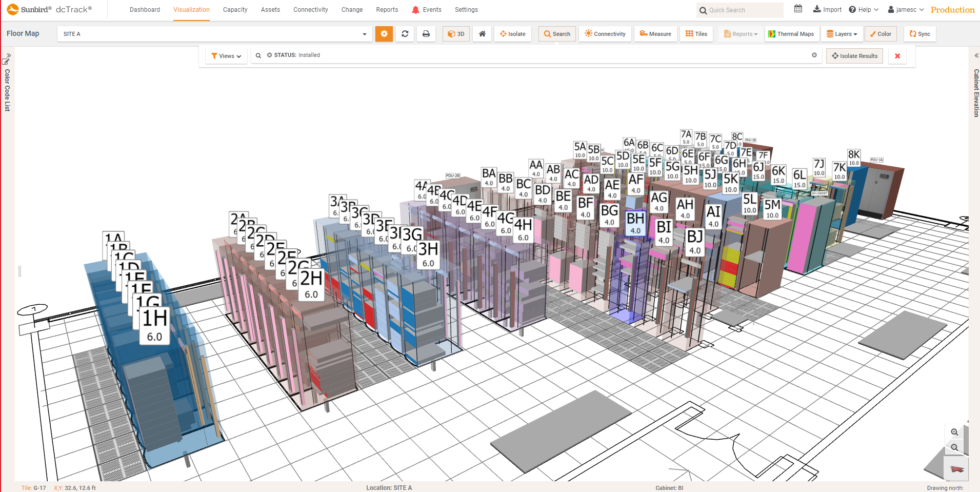Print the floor map
The image size is (980, 492).
click(426, 34)
